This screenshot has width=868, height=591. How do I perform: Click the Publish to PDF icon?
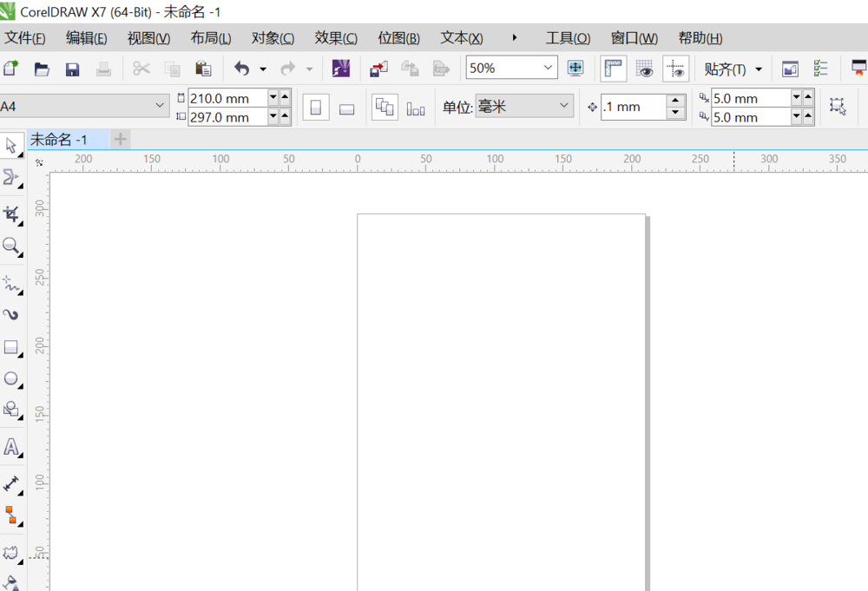click(441, 69)
